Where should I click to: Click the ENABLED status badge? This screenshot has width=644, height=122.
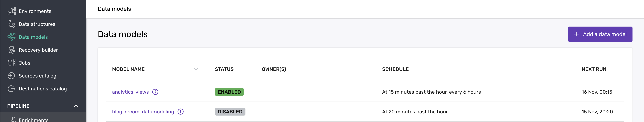(229, 92)
